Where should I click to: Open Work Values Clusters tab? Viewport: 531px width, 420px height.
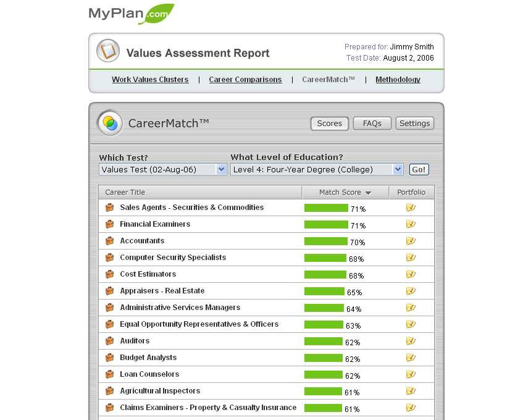(150, 80)
